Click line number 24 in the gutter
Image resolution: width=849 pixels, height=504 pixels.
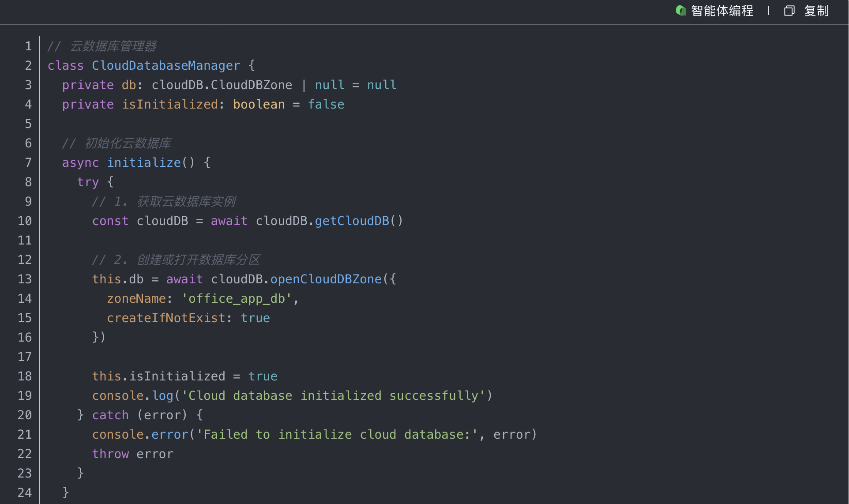tap(25, 493)
